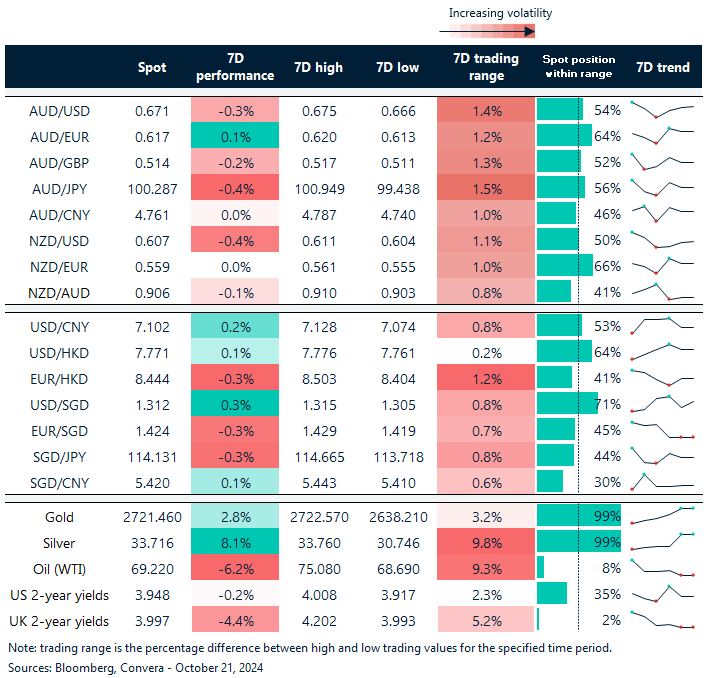
Task: Click the Oil (WTI) -6.2% performance cell
Action: point(234,568)
